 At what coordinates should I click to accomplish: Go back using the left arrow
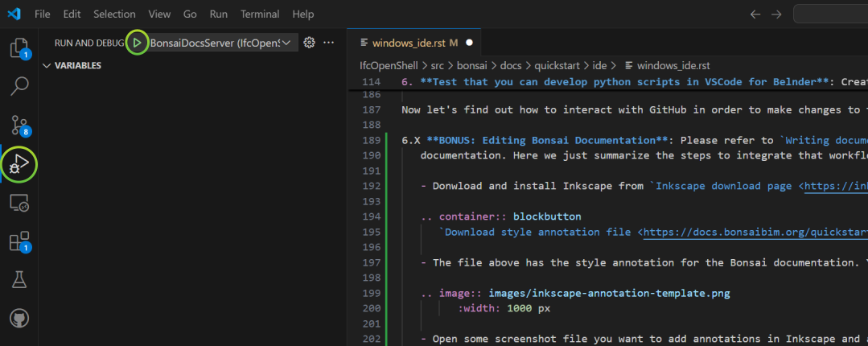[755, 14]
